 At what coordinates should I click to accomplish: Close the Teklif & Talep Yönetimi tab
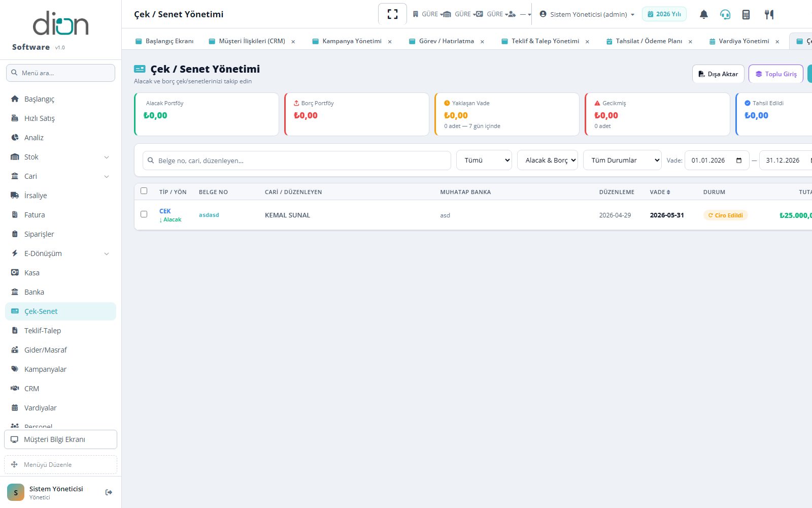coord(587,42)
